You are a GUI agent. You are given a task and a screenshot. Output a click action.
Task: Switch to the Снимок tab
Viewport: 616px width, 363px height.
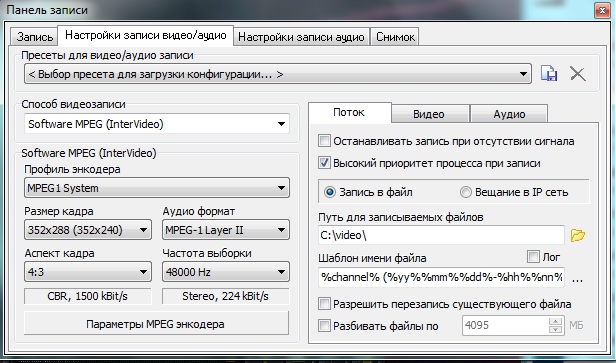(x=395, y=37)
